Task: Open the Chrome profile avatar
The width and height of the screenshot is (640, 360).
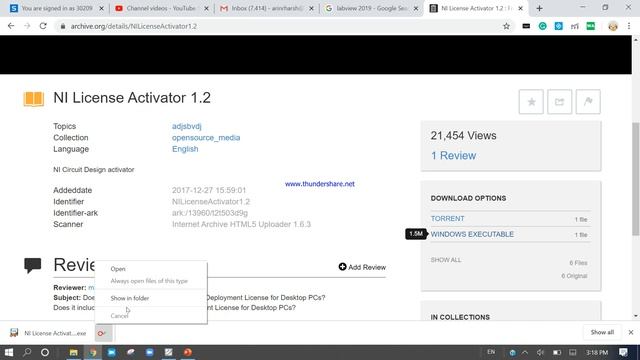Action: 613,26
